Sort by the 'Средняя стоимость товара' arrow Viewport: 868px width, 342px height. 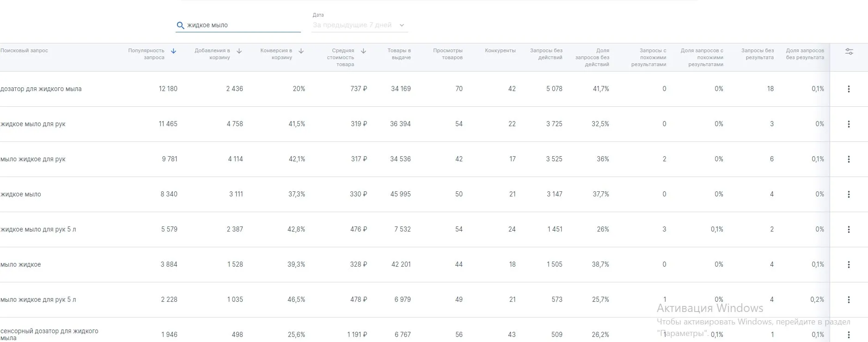coord(363,51)
